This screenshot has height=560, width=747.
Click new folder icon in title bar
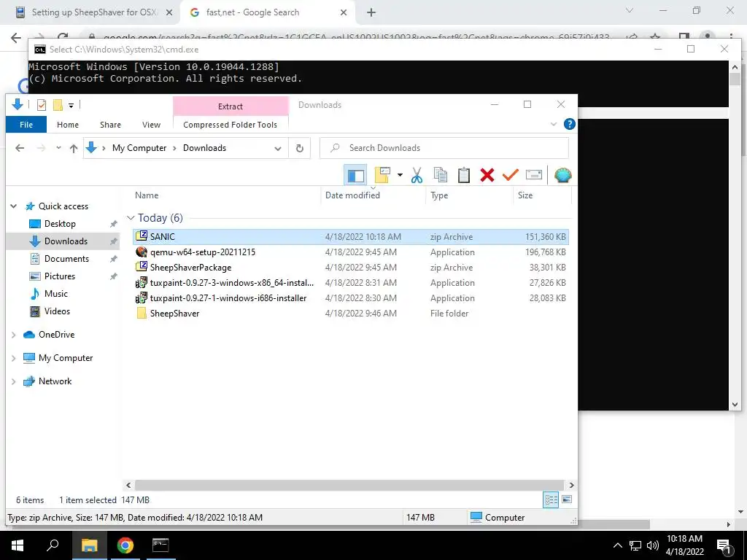tap(58, 105)
